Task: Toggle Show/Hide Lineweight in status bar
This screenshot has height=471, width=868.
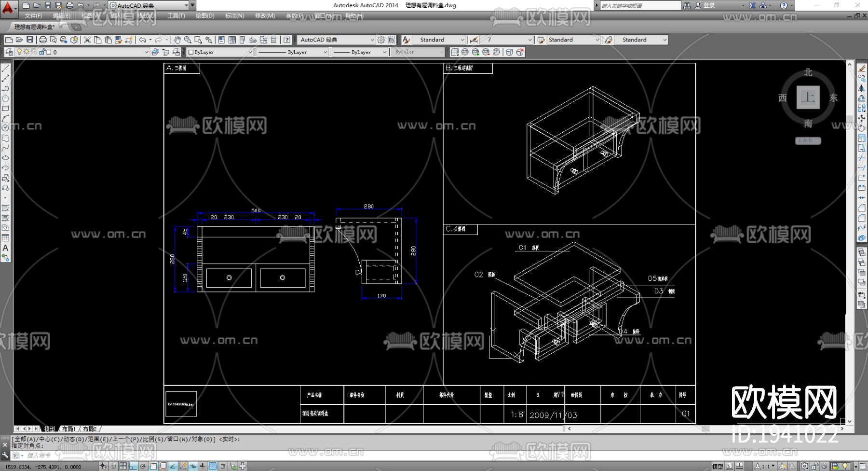Action: pos(203,466)
